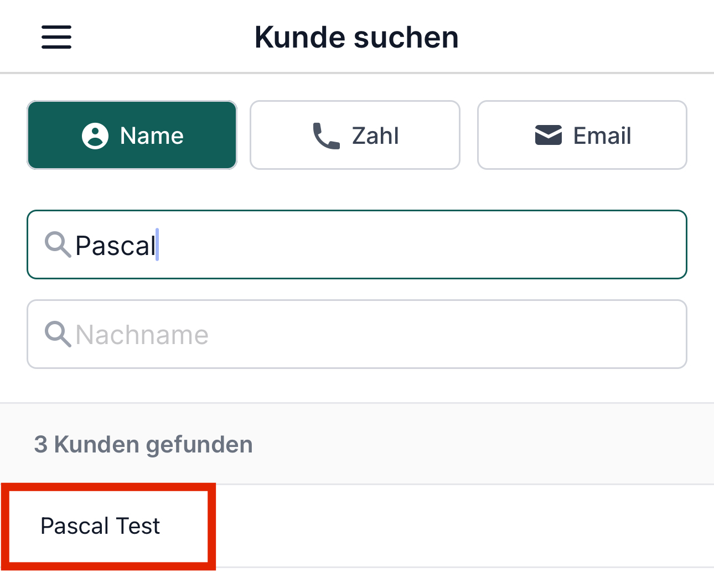The height and width of the screenshot is (588, 714).
Task: Switch to Email search mode
Action: (582, 135)
